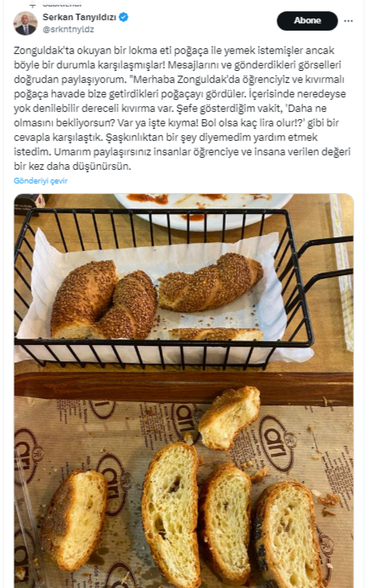The width and height of the screenshot is (368, 588).
Task: Click the Abone subscribe button
Action: (x=307, y=21)
